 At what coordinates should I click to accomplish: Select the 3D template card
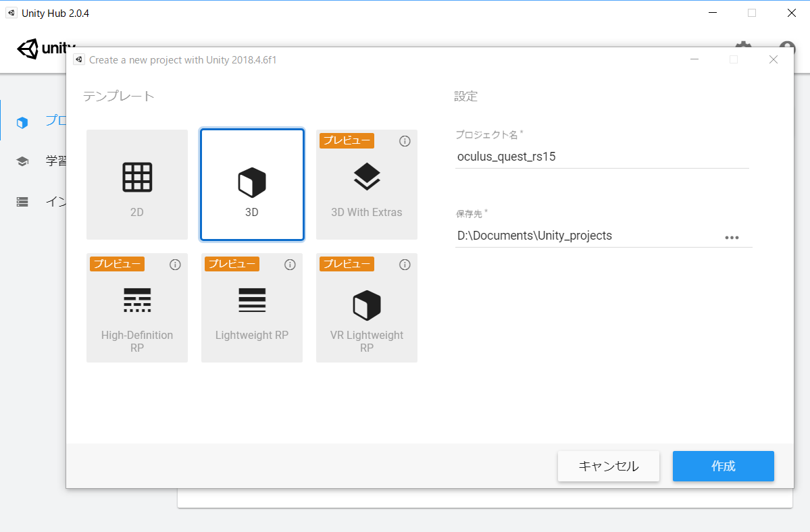click(x=252, y=184)
